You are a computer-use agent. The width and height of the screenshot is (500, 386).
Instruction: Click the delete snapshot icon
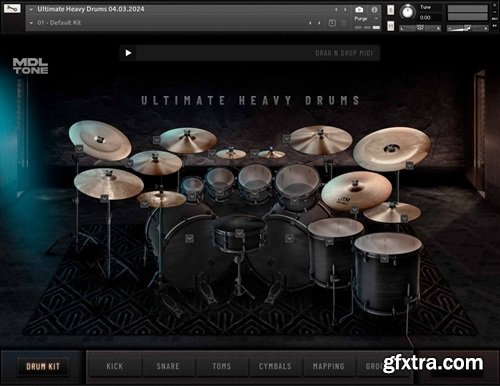[344, 23]
